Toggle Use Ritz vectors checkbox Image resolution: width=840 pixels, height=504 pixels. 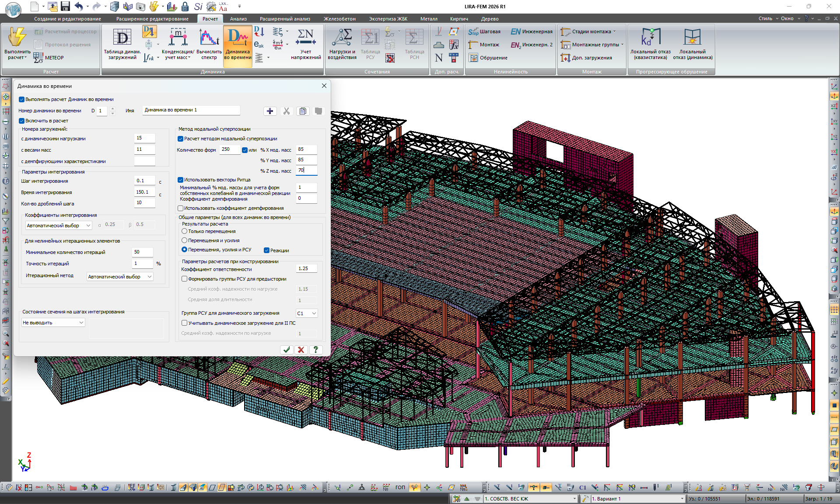click(x=180, y=180)
